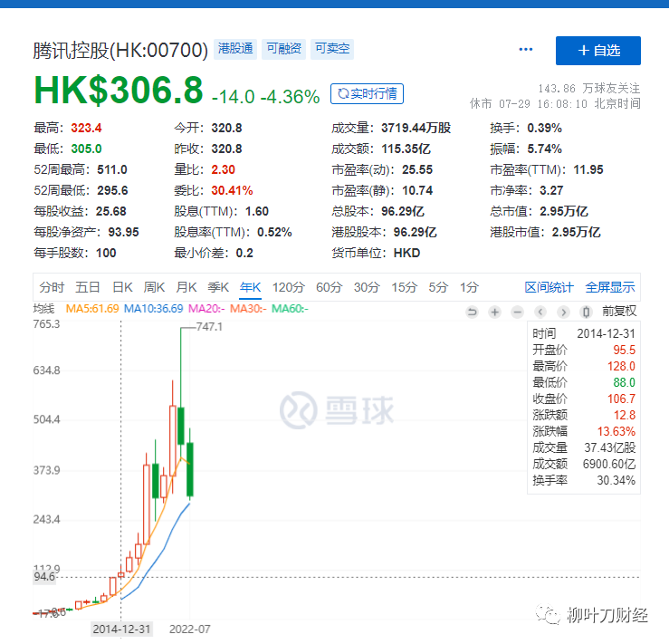Click the 2022-07 date label on axis
669x644 pixels.
tap(189, 630)
